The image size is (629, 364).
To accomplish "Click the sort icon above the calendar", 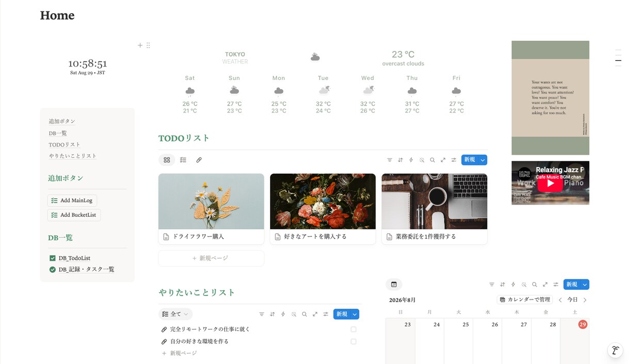I will (502, 285).
